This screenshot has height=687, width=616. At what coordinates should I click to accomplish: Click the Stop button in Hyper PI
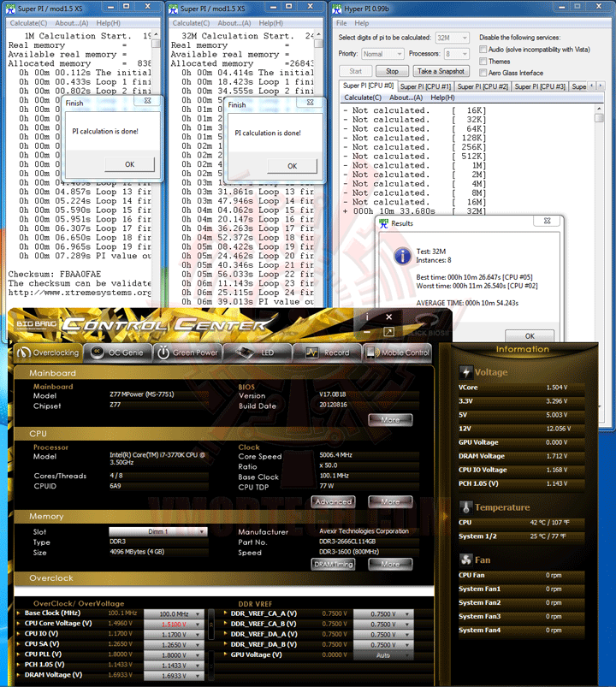[x=392, y=71]
